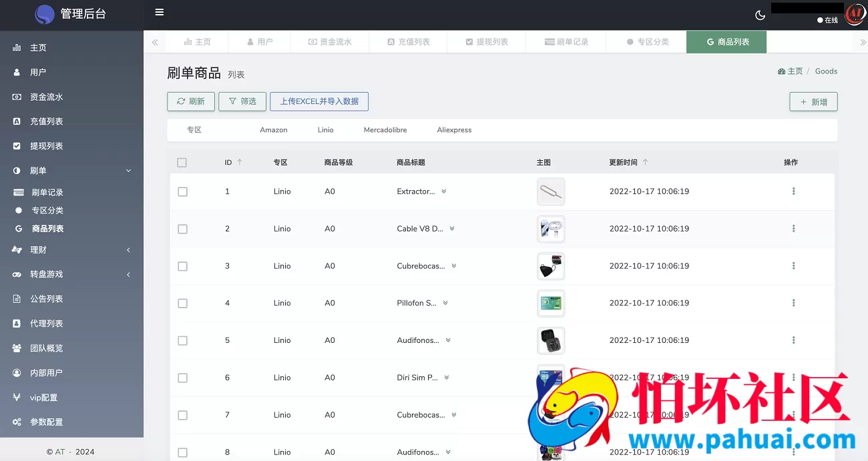Click the 筛选 filter button
Screen dimensions: 868x461
pos(242,101)
